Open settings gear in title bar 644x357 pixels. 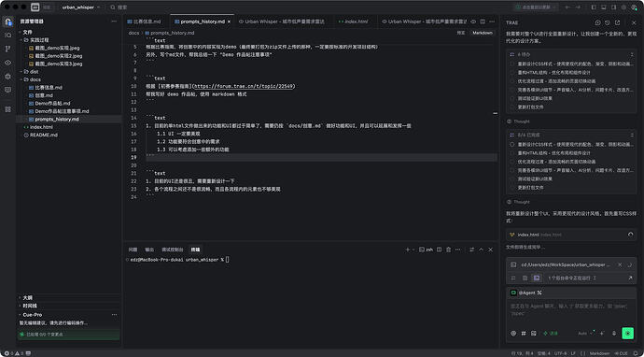click(623, 7)
